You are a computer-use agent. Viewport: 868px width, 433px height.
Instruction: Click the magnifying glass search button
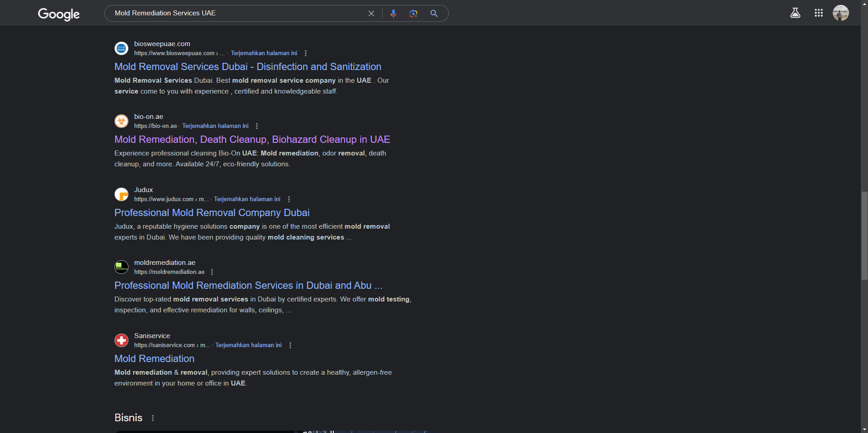[x=434, y=14]
